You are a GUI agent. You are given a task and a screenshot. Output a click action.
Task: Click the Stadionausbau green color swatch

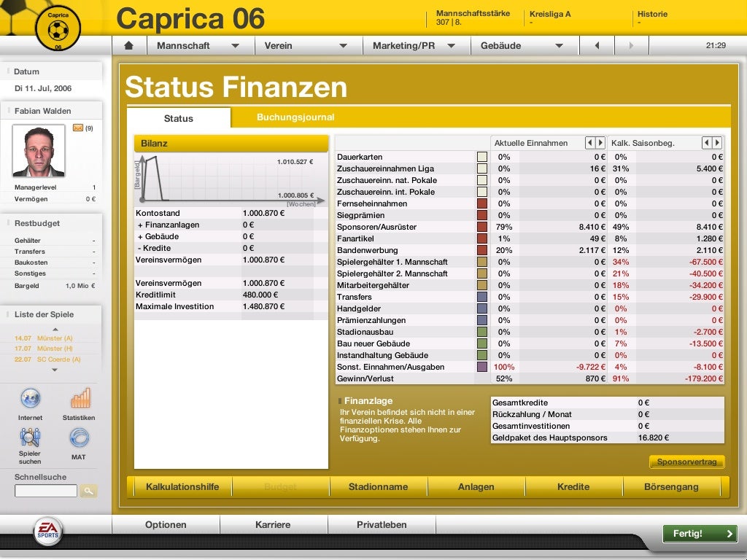click(x=482, y=332)
